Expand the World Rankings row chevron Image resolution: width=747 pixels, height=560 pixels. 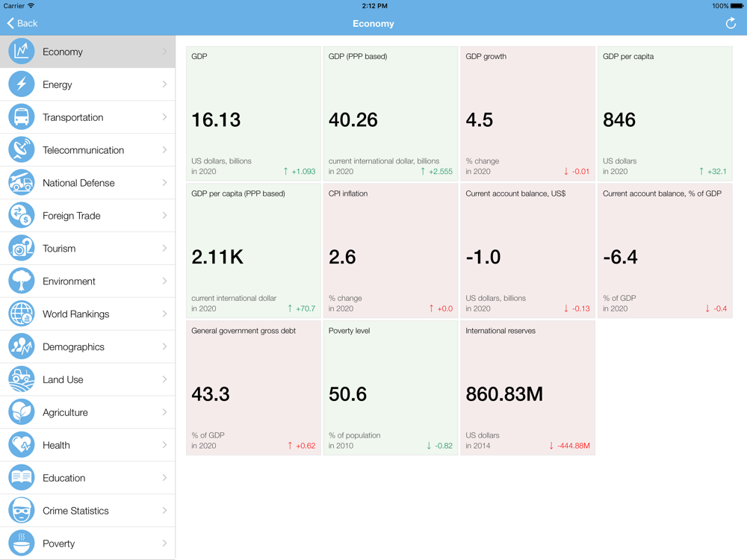point(164,314)
